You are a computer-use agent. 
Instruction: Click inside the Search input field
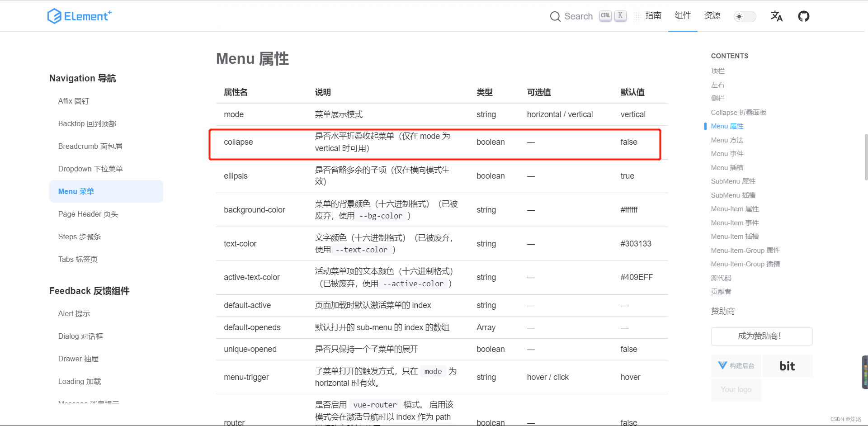coord(579,16)
